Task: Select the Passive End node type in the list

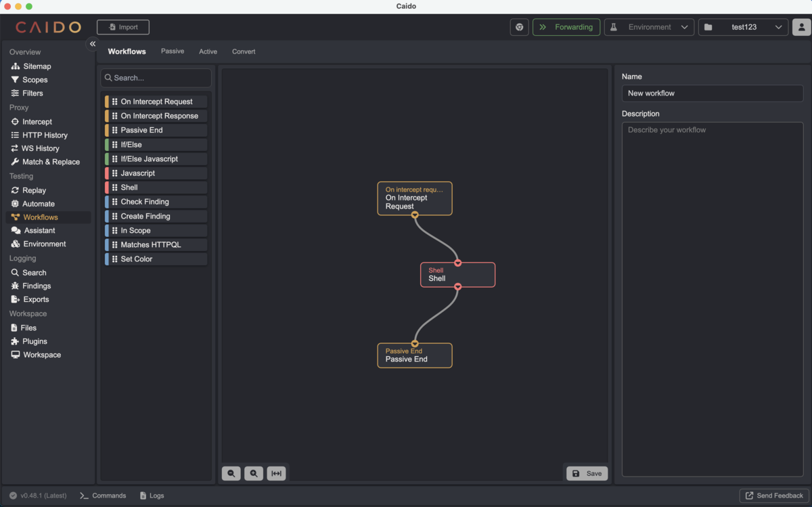Action: [x=156, y=130]
